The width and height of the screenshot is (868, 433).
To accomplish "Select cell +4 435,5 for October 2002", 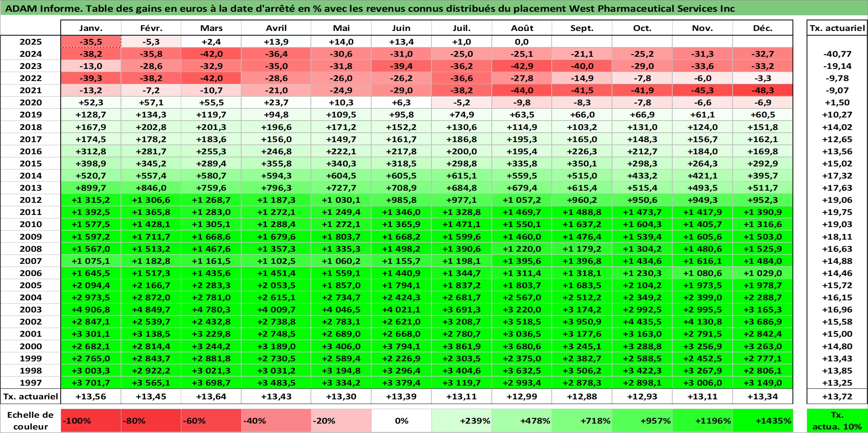I will (x=642, y=322).
